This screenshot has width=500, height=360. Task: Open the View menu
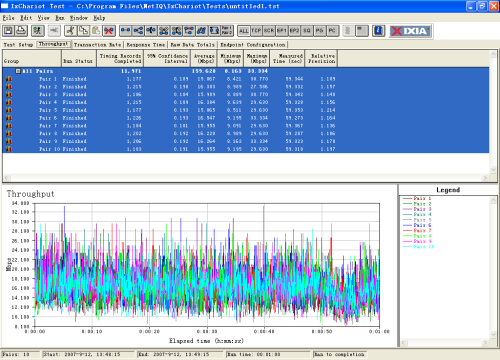[43, 18]
